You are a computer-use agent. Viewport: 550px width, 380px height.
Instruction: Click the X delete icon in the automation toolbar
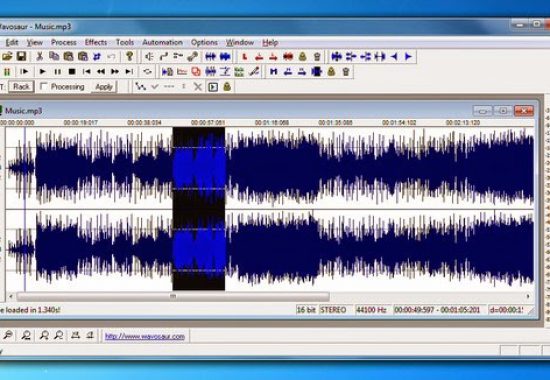coord(198,87)
